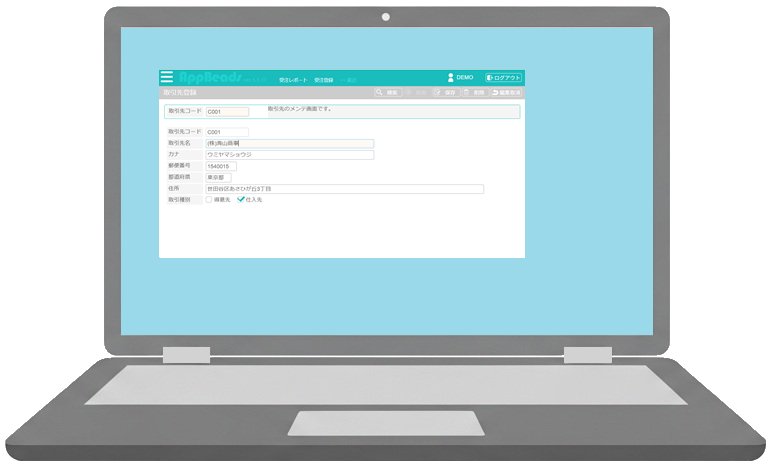Focus the 取引先名 input field
This screenshot has width=771, height=466.
pos(289,144)
